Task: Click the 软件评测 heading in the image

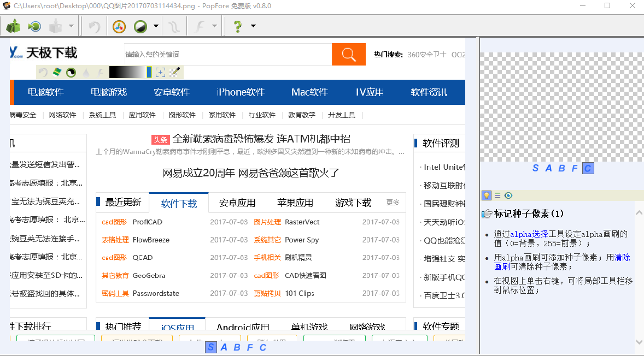Action: point(441,143)
